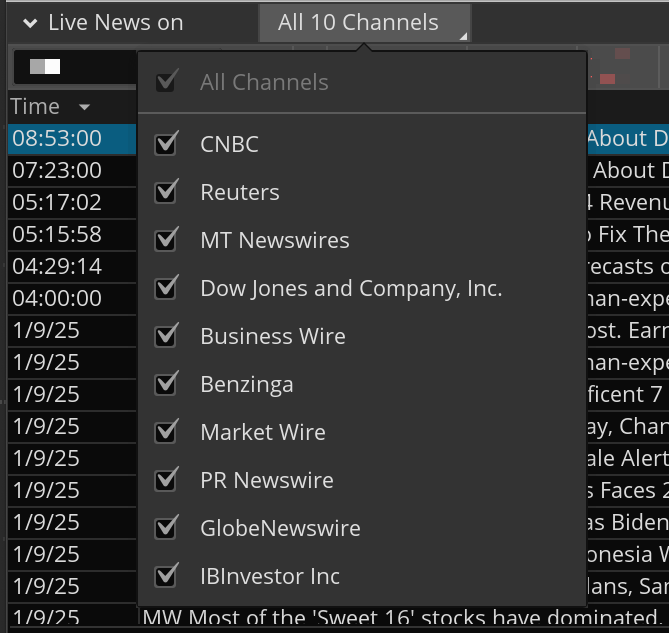
Task: Disable the IBInvestor Inc channel
Action: [x=167, y=576]
